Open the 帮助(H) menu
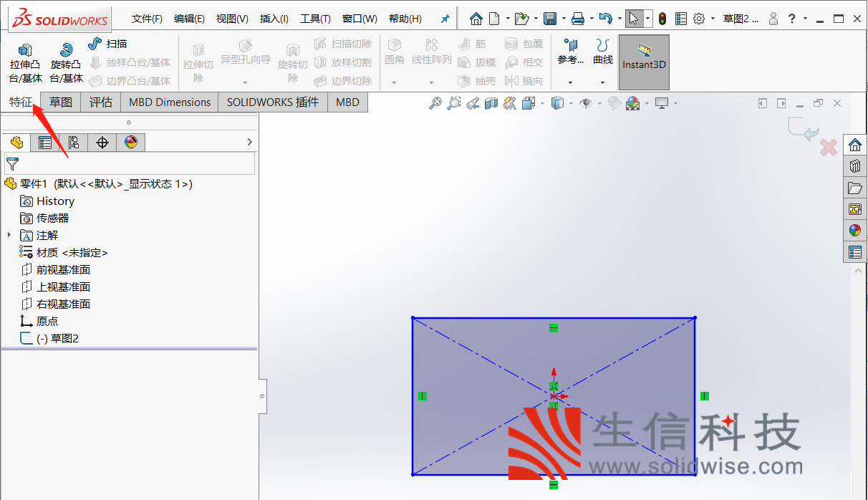Viewport: 868px width, 500px height. click(405, 19)
